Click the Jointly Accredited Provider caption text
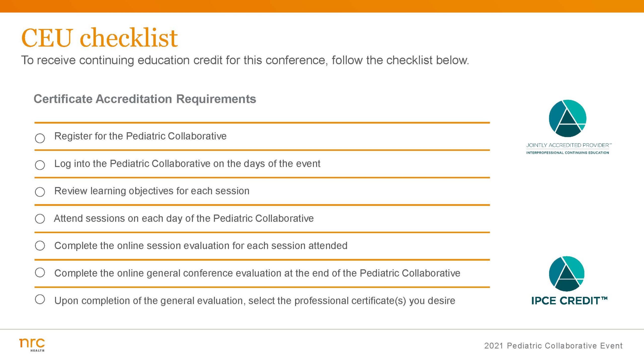This screenshot has height=362, width=644. (x=568, y=145)
